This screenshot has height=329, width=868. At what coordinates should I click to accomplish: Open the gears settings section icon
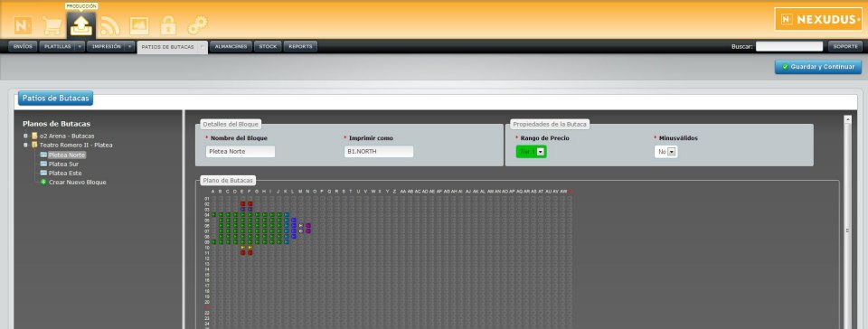pos(198,25)
